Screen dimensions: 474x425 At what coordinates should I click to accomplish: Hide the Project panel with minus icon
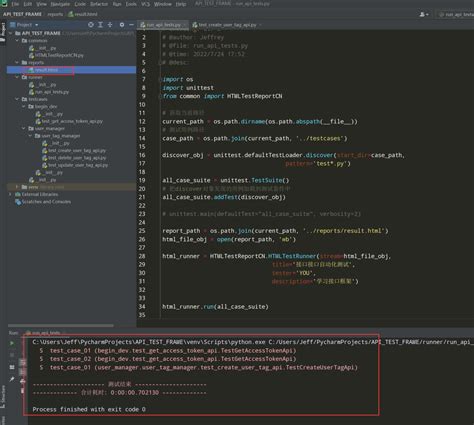tap(132, 25)
